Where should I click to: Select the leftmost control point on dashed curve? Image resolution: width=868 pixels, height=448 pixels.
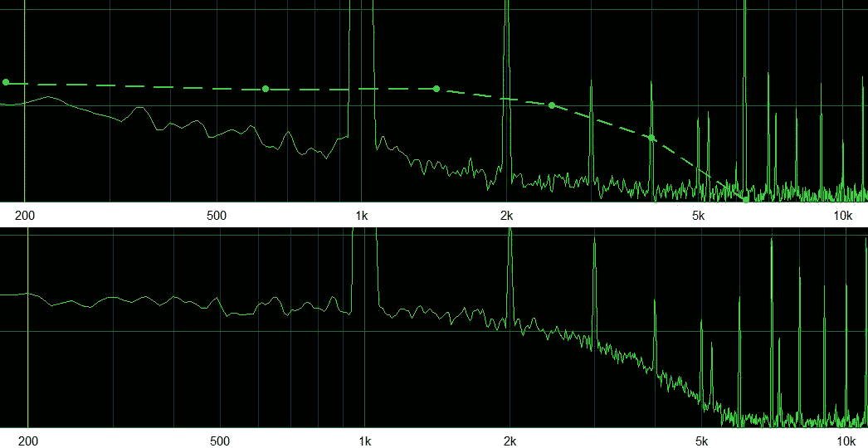[6, 82]
